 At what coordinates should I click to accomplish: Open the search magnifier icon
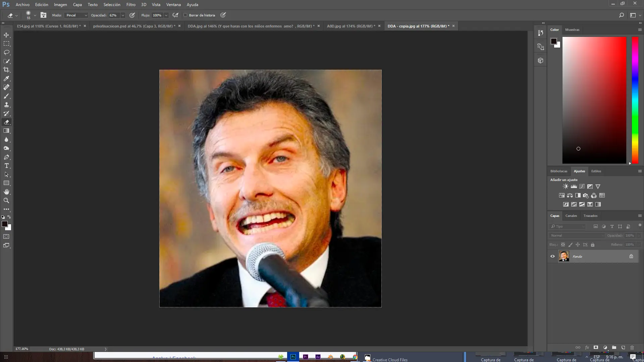pyautogui.click(x=621, y=15)
